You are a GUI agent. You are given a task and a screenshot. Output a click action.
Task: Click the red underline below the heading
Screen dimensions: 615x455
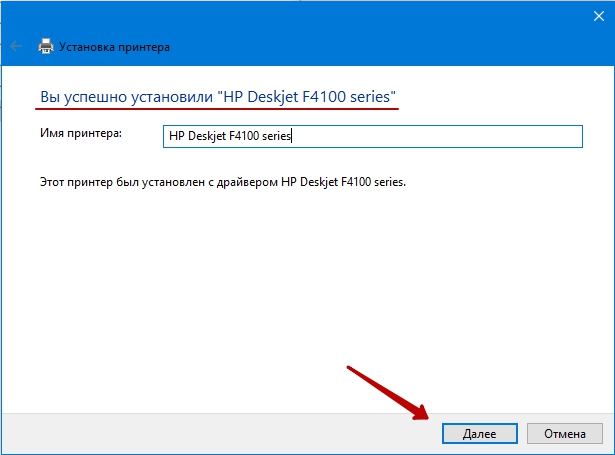point(217,108)
